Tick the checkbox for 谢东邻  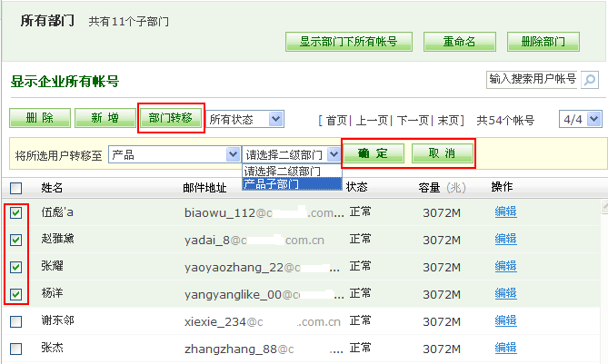click(16, 322)
